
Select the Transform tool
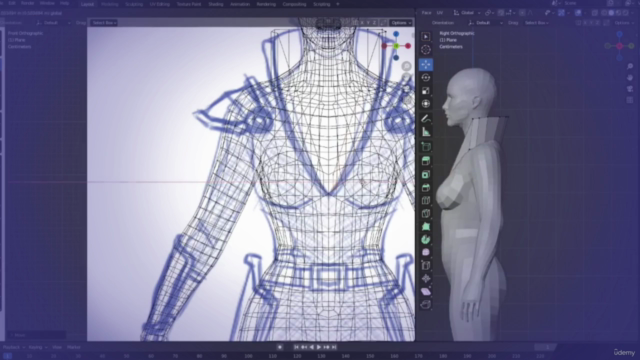[x=426, y=104]
